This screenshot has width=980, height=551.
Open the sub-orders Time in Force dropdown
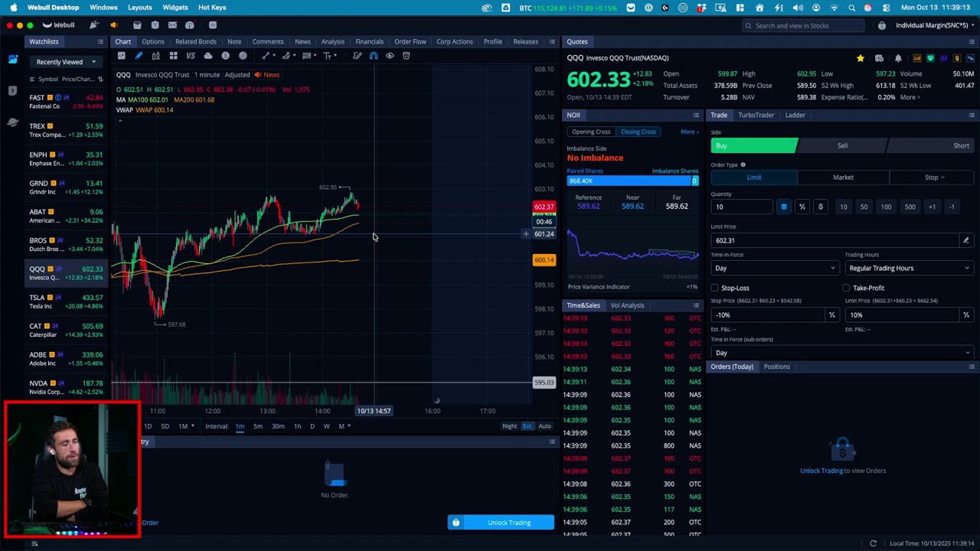click(842, 353)
